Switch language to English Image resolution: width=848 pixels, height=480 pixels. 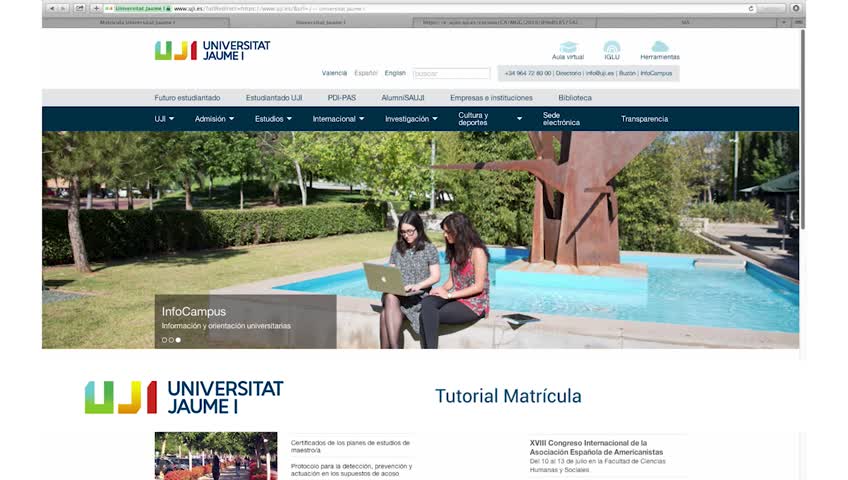tap(395, 73)
